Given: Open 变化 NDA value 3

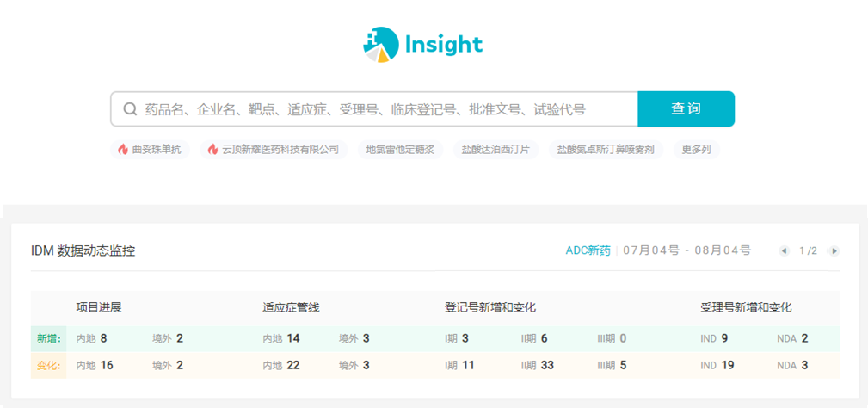Looking at the screenshot, I should (x=805, y=365).
